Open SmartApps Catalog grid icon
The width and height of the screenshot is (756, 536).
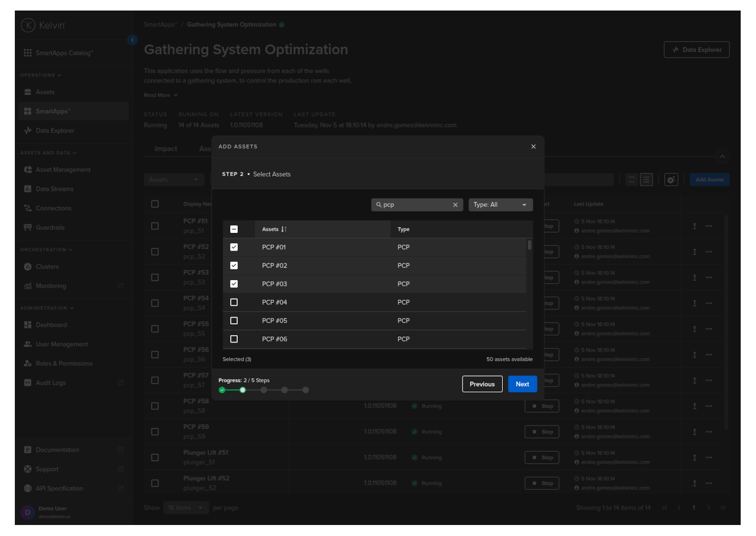(x=28, y=53)
